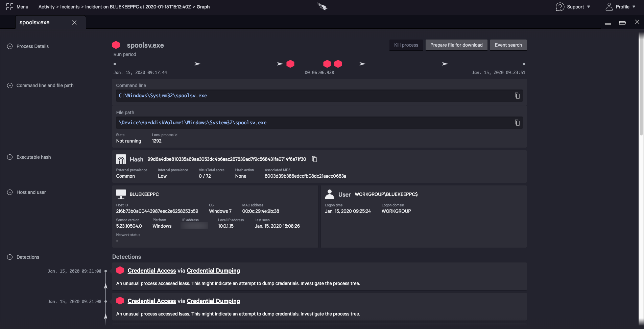Click first red detection marker on timeline

click(290, 64)
